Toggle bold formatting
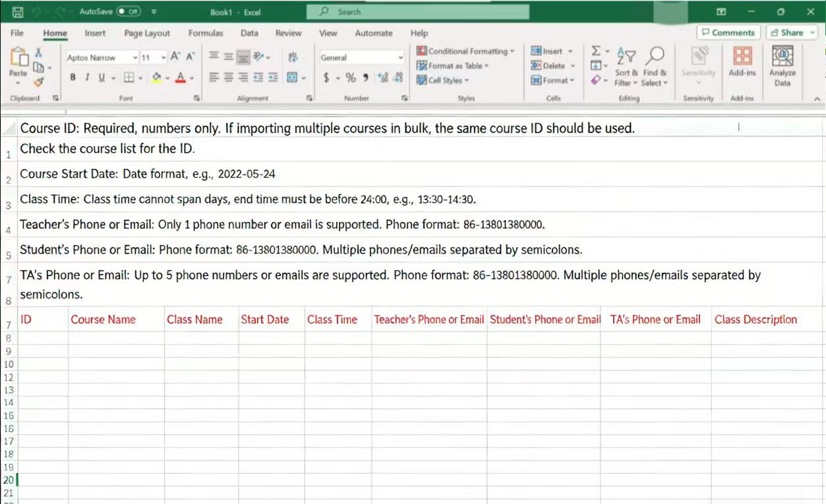This screenshot has width=826, height=504. coord(73,78)
